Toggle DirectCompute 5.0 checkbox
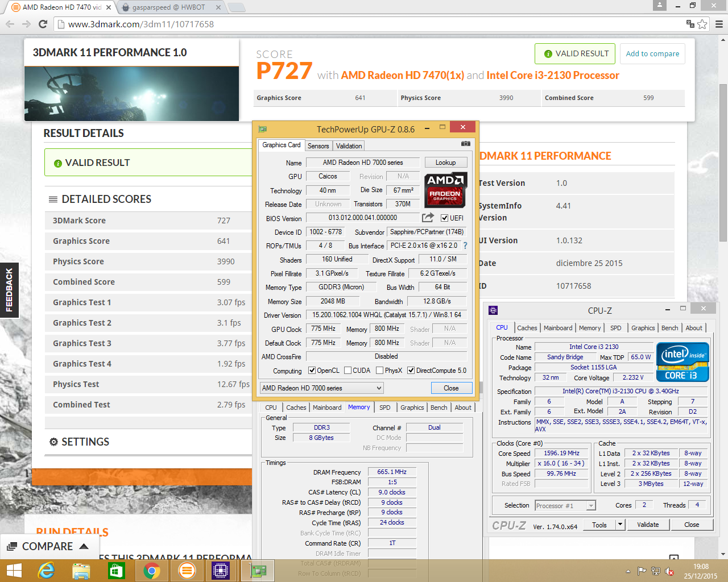The width and height of the screenshot is (728, 582). coord(411,371)
